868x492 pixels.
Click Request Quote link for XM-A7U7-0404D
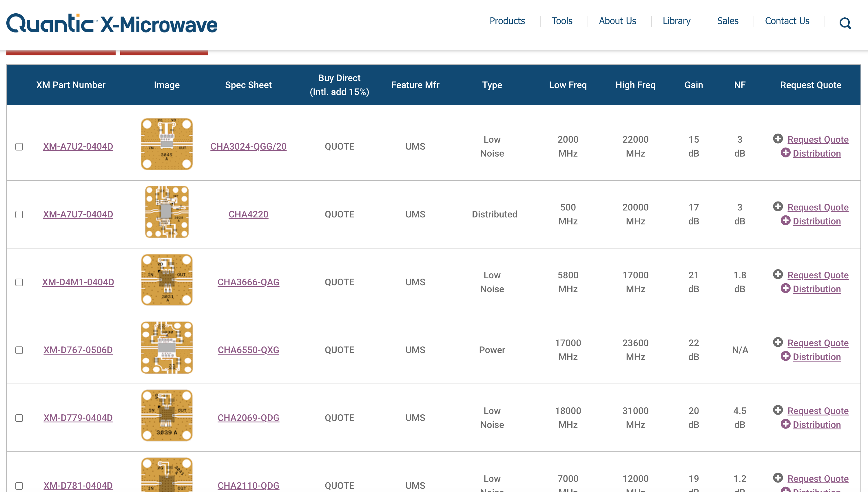coord(818,208)
